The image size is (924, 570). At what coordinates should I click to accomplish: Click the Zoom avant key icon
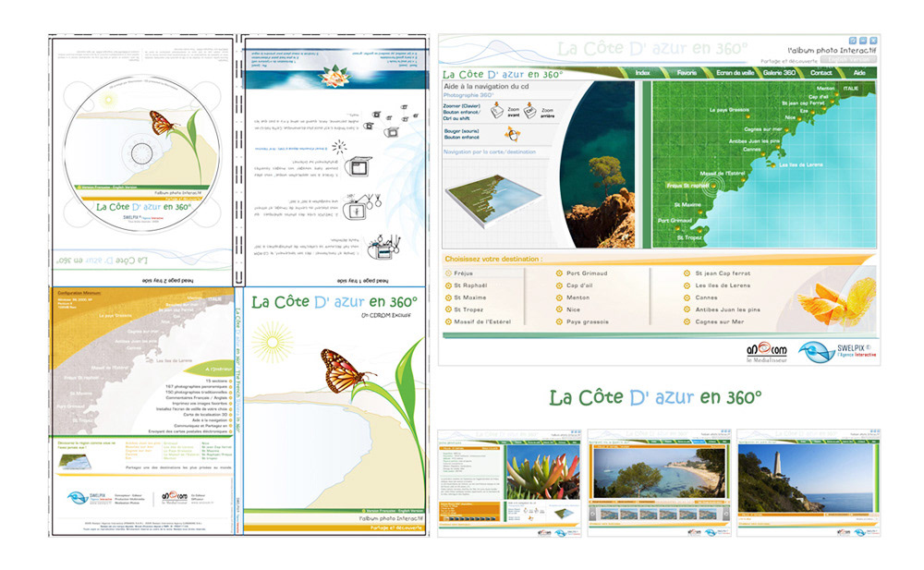[497, 110]
